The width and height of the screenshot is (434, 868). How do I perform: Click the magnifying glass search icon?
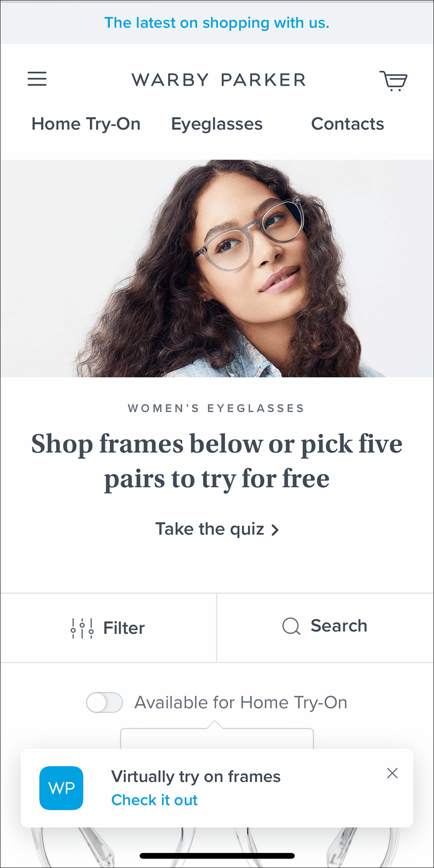tap(291, 626)
